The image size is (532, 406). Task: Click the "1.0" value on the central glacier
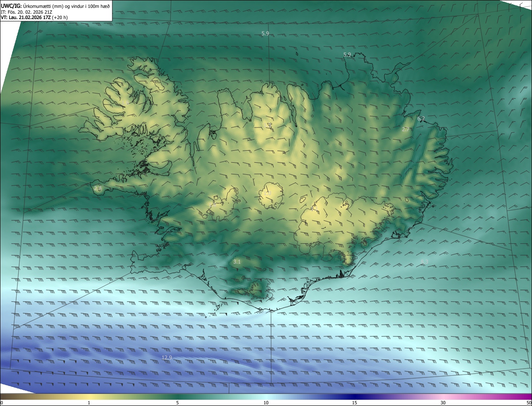click(x=268, y=193)
